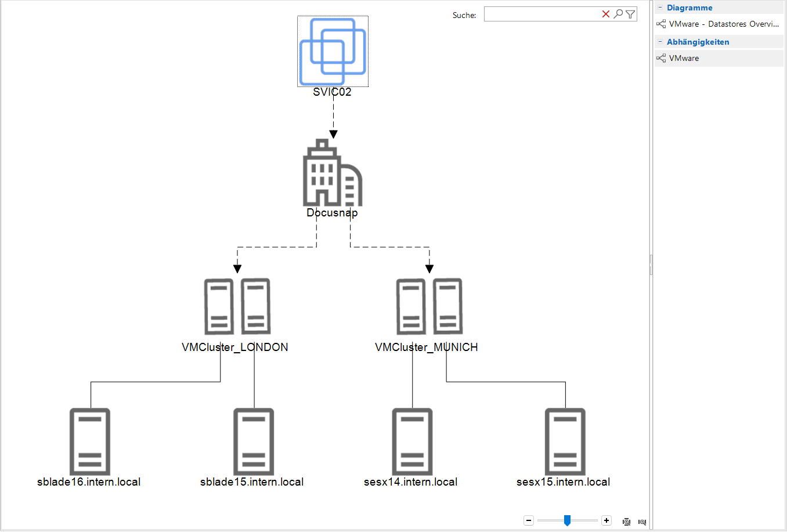Screen dimensions: 787x532
Task: Click the SVIC02 label text
Action: pyautogui.click(x=332, y=92)
